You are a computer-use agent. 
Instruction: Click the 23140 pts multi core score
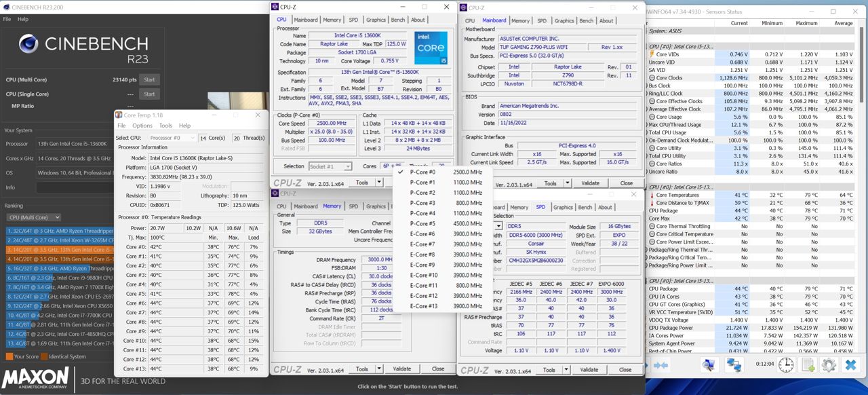(x=123, y=79)
